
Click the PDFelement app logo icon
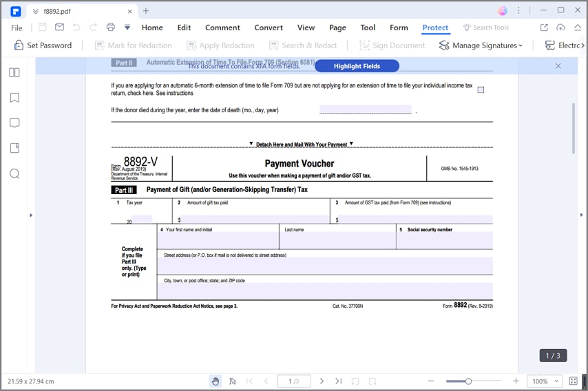click(16, 11)
